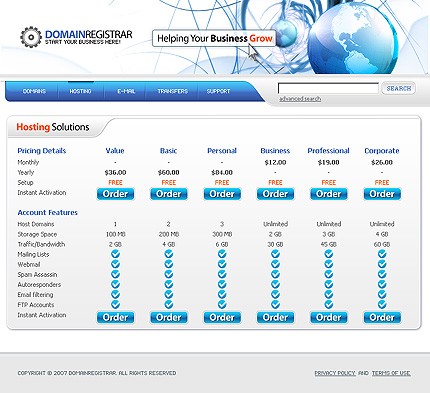Click the $60.00 yearly price
This screenshot has width=430, height=393.
click(169, 172)
